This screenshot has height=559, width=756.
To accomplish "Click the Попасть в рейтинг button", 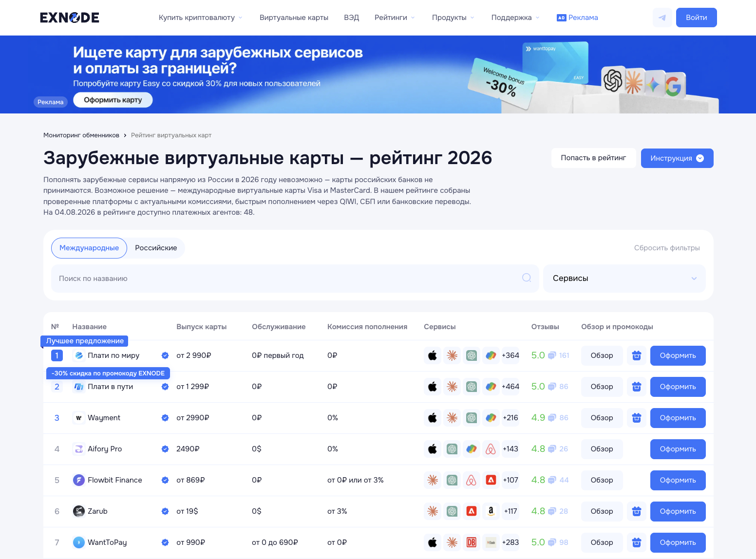I will tap(593, 158).
